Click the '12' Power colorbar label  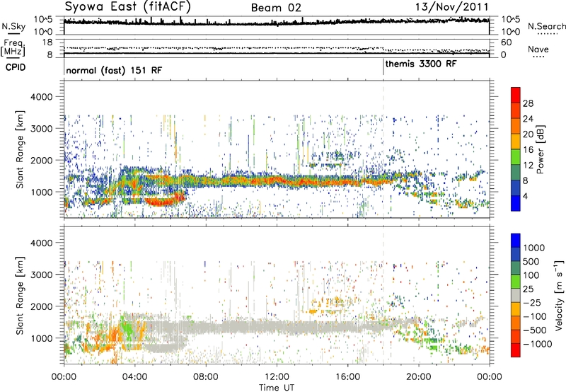pos(528,166)
